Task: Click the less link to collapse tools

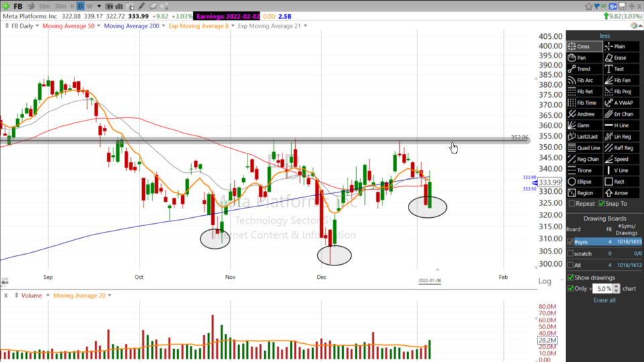Action: click(604, 36)
